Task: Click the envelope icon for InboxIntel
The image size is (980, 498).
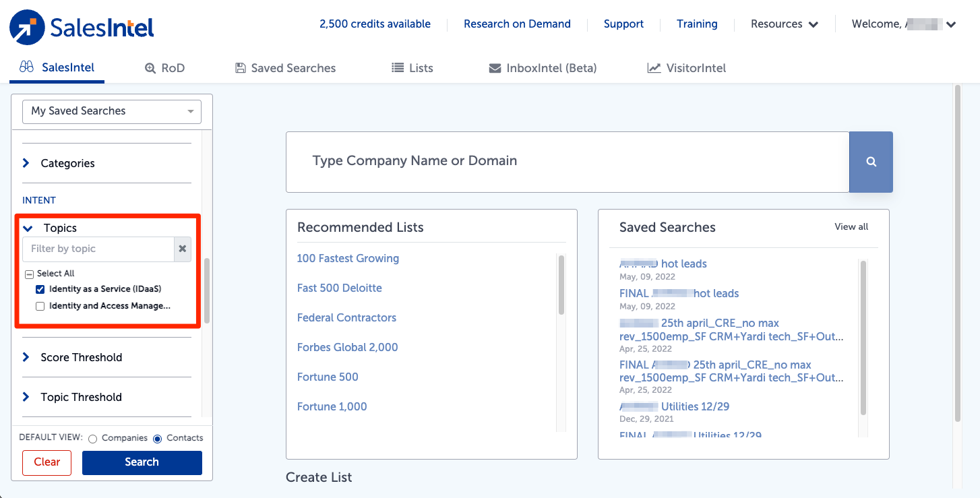Action: [x=495, y=68]
